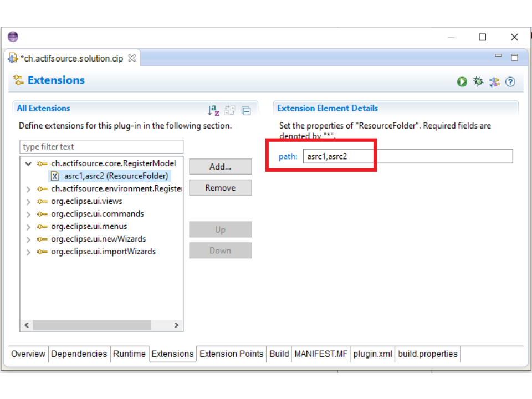Image resolution: width=532 pixels, height=399 pixels.
Task: Open the plugin.xml tab
Action: [x=372, y=354]
